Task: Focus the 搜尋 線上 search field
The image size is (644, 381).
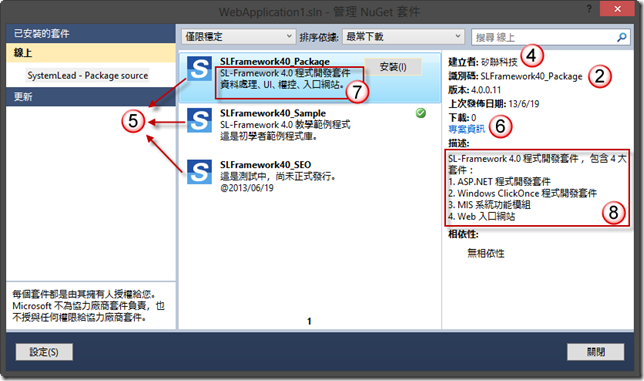Action: pos(543,37)
